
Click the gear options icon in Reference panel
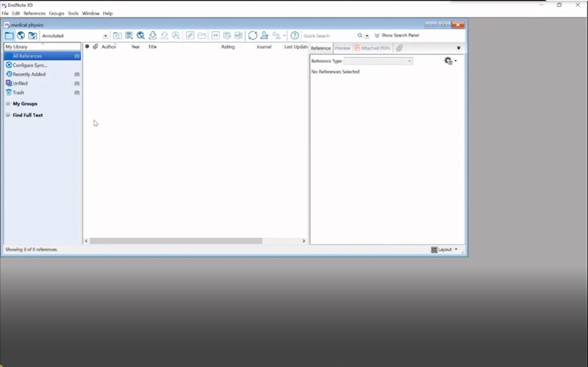[x=448, y=61]
